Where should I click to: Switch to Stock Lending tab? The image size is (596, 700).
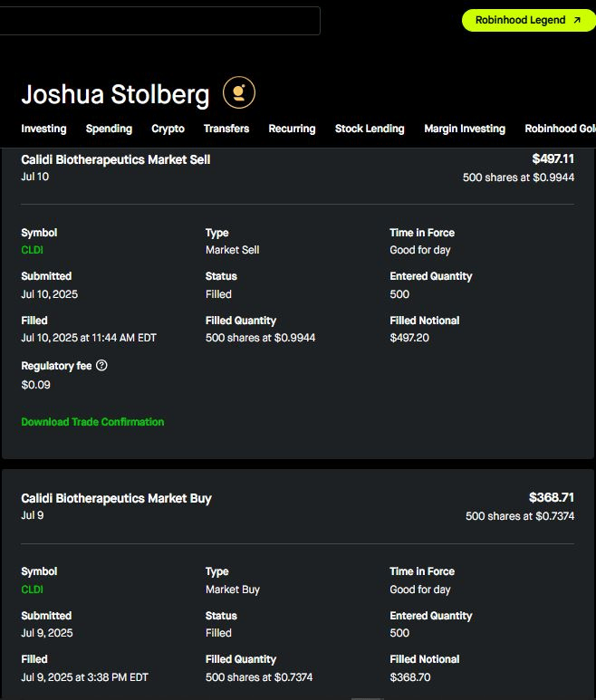click(370, 129)
